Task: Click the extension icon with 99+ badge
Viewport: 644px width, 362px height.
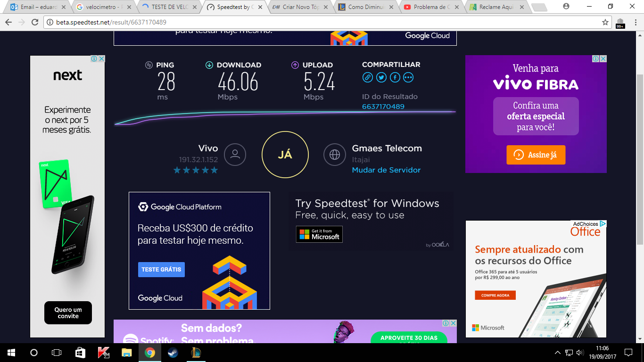Action: 620,23
